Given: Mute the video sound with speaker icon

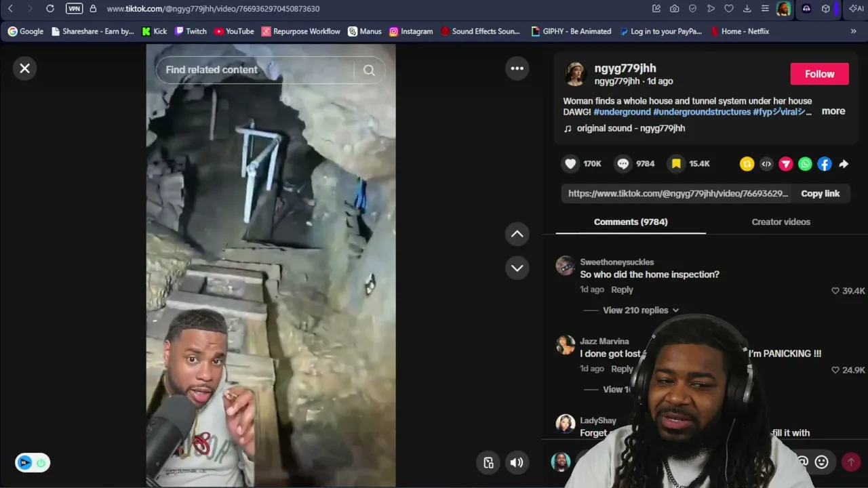Looking at the screenshot, I should coord(517,462).
